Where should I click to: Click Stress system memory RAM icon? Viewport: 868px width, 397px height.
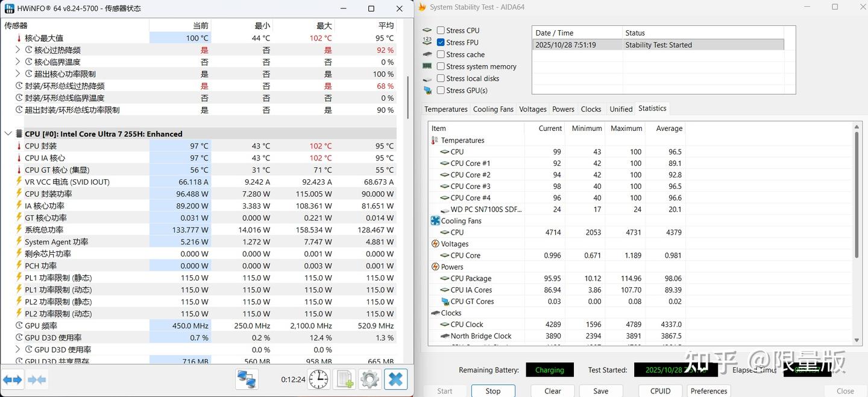point(427,66)
